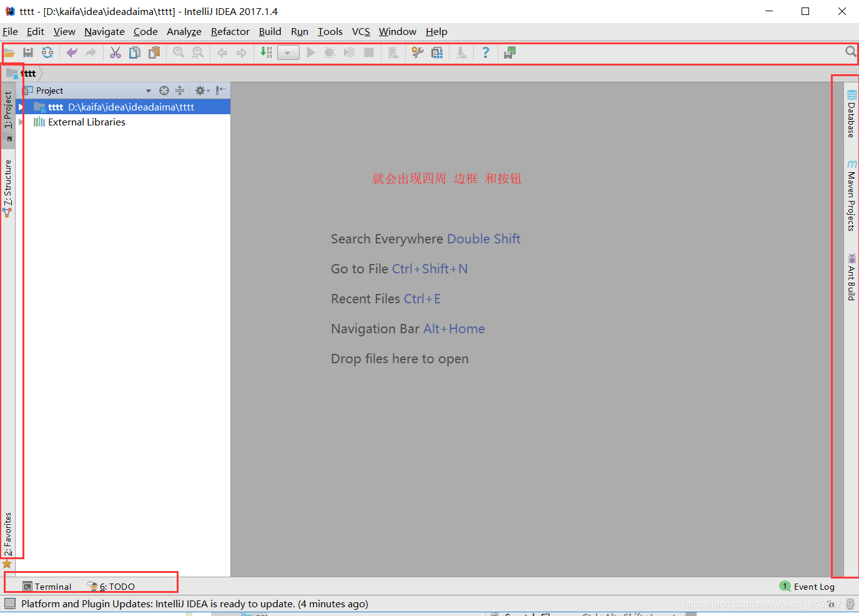
Task: Open the Project panel gear settings menu
Action: [202, 90]
